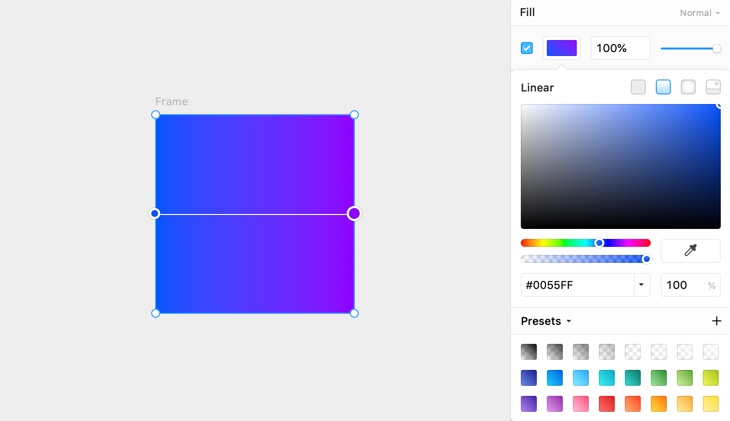Select the radial gradient fill type icon
730x421 pixels.
[x=688, y=87]
